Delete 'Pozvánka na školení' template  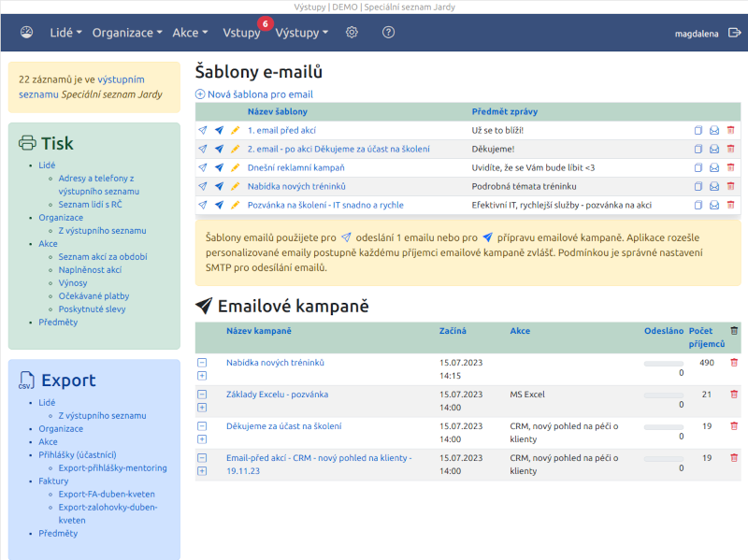(730, 205)
